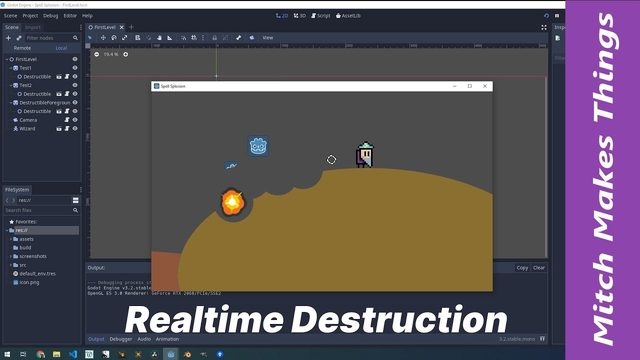Click the Filter nodes search magnifier

76,38
